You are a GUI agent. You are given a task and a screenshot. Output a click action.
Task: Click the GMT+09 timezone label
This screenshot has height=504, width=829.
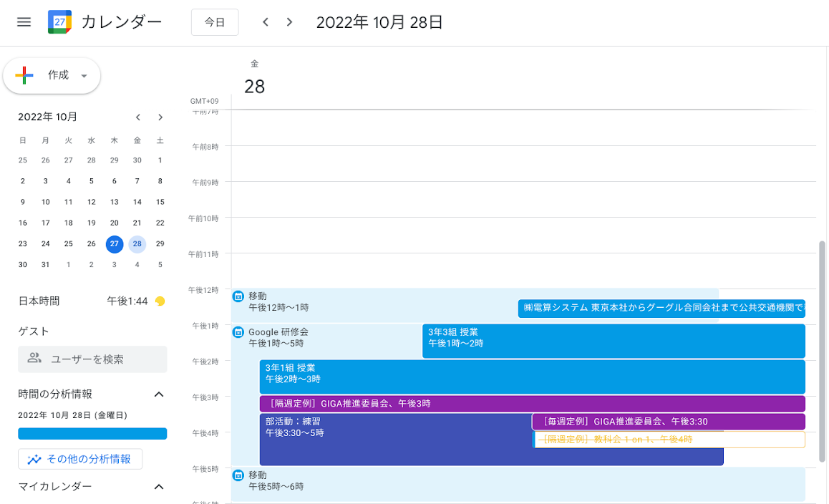coord(205,101)
